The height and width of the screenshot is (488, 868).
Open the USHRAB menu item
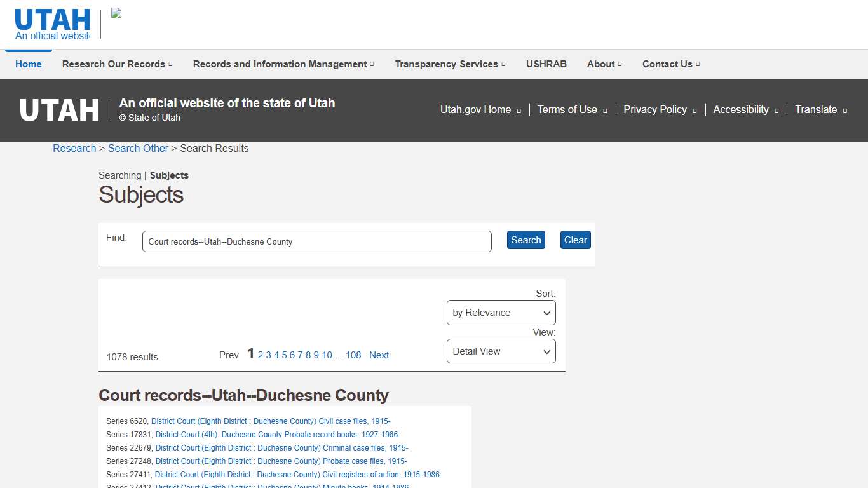[546, 64]
